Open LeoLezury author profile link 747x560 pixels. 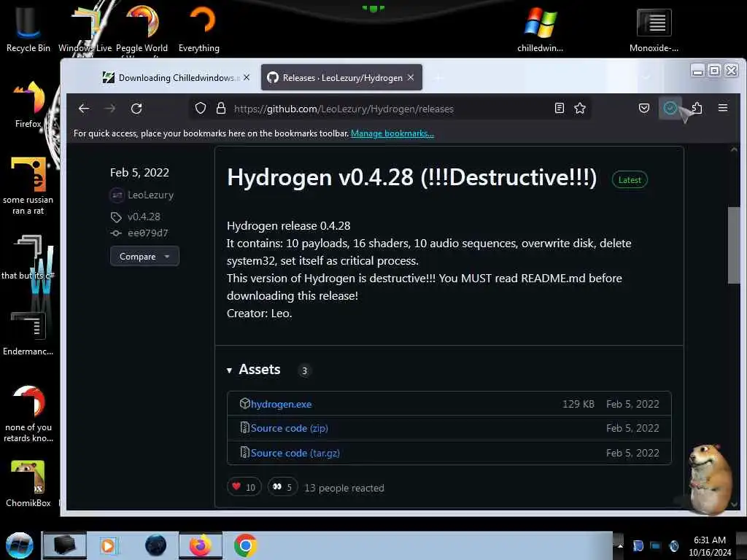150,195
